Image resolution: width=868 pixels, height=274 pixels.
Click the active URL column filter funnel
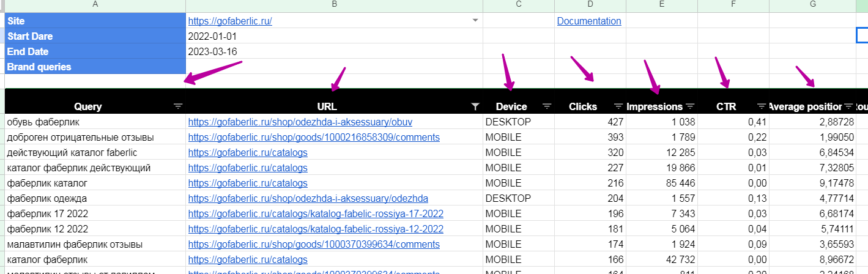[475, 106]
